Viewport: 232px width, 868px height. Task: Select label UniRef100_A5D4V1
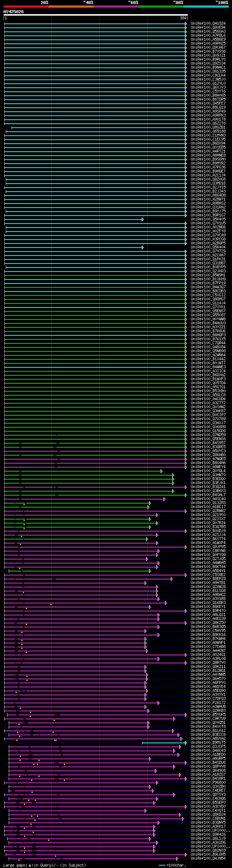coord(208,571)
